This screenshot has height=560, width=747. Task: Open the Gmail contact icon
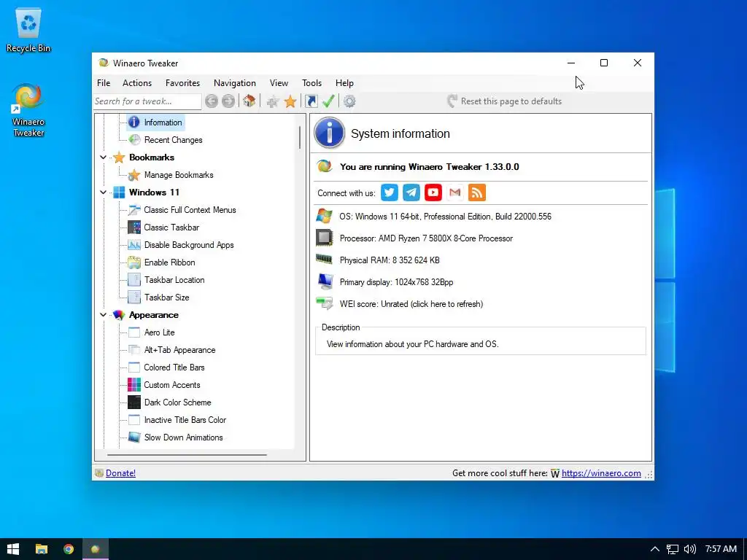(x=455, y=192)
